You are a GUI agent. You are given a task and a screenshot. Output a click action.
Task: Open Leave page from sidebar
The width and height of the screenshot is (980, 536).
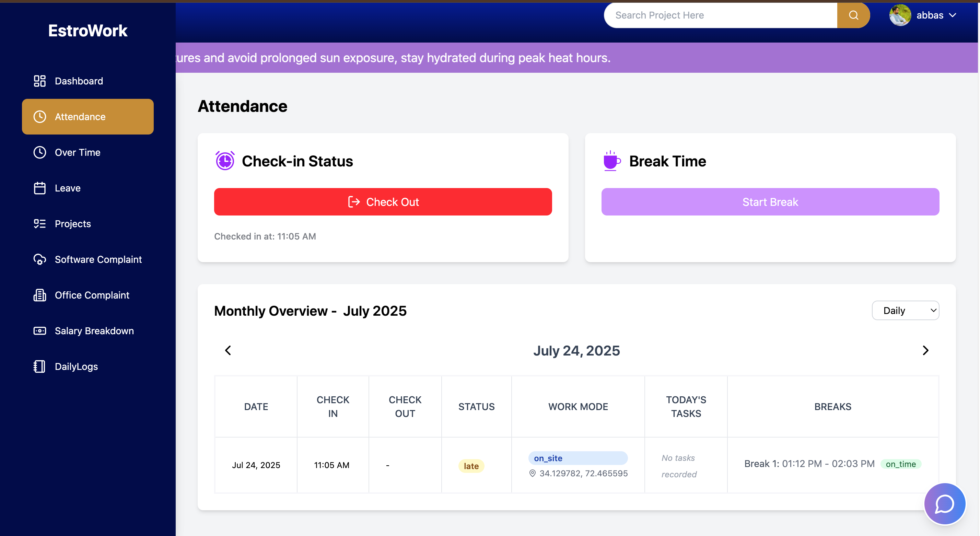(88, 188)
